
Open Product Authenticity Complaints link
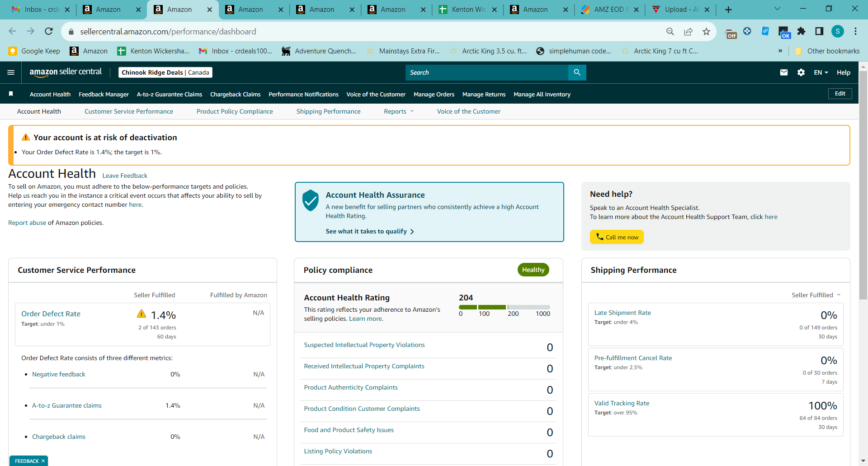(x=351, y=387)
